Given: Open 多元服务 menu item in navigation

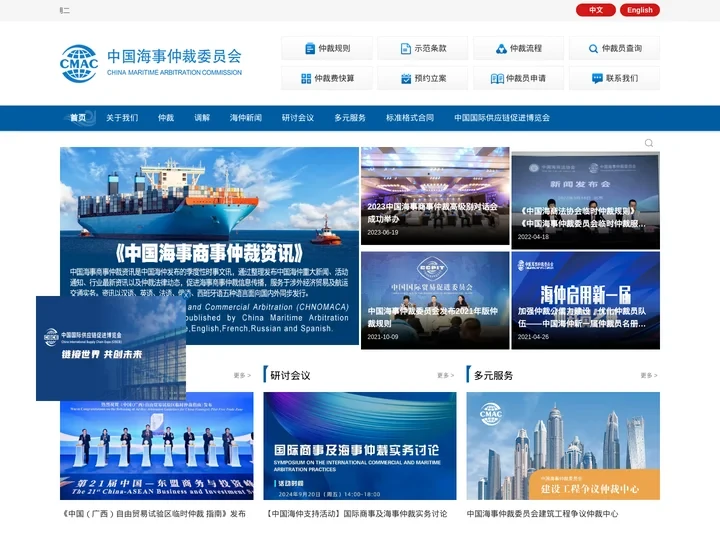Looking at the screenshot, I should click(350, 118).
